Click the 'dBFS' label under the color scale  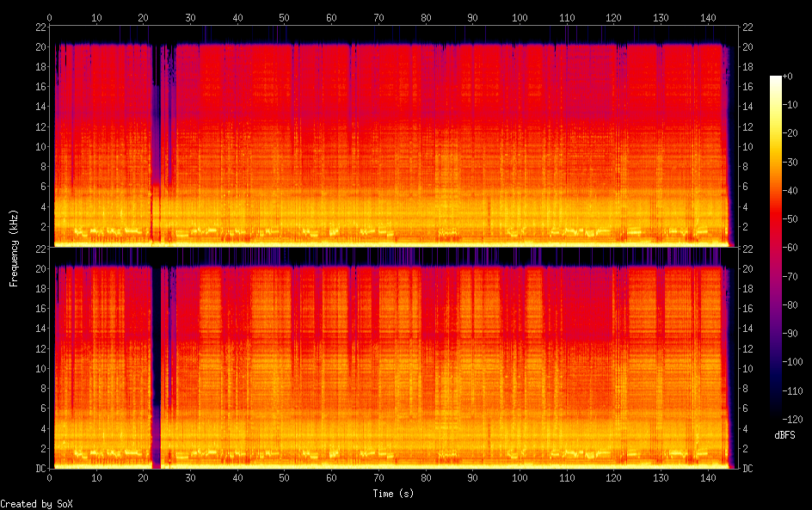click(784, 435)
